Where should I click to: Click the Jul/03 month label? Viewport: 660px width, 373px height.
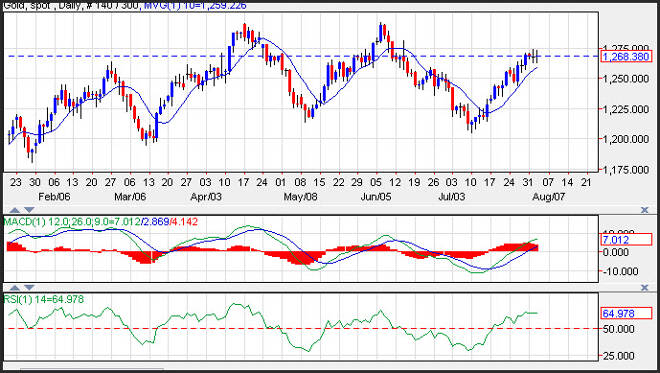pyautogui.click(x=452, y=197)
